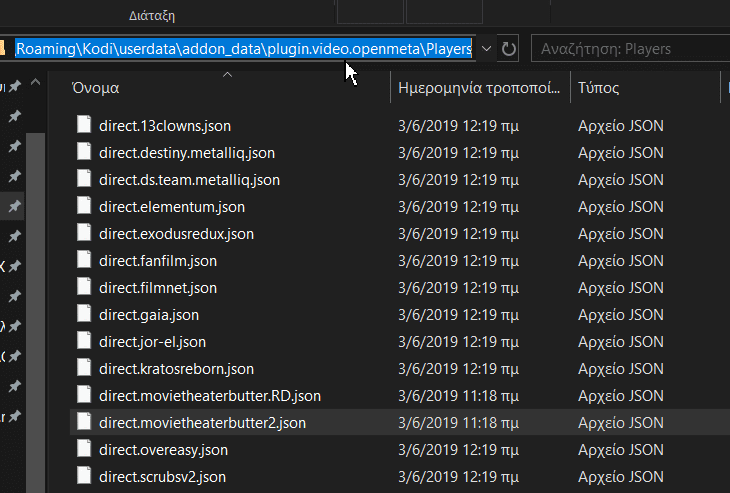Select the file name direct.scrubsv2.json
Viewport: 730px width, 493px height.
coord(162,477)
